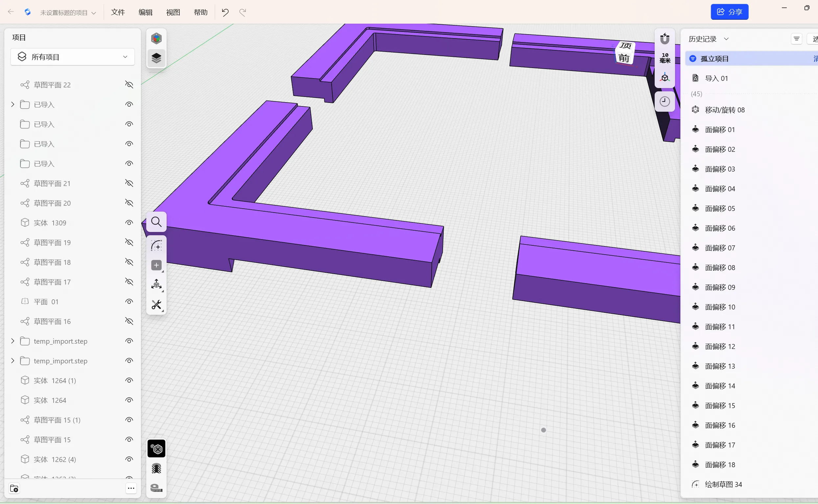The width and height of the screenshot is (818, 504).
Task: Show hidden 草图平面 22 item
Action: (129, 85)
